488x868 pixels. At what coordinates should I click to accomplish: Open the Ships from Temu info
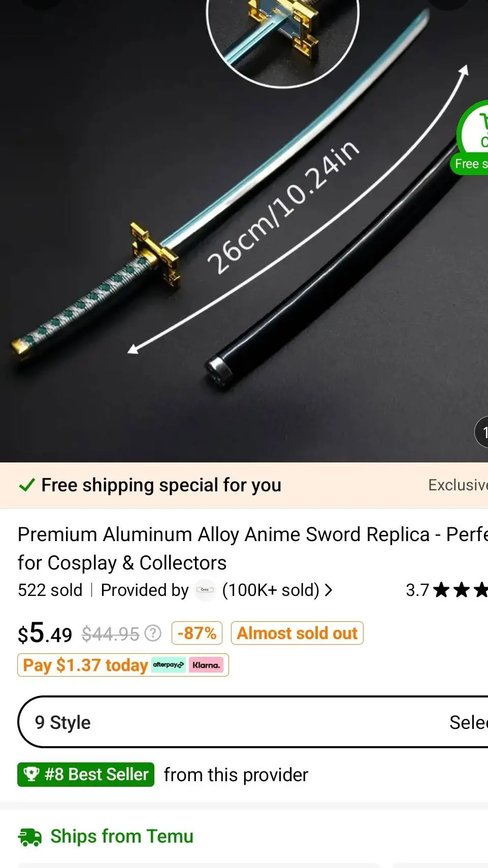[122, 837]
